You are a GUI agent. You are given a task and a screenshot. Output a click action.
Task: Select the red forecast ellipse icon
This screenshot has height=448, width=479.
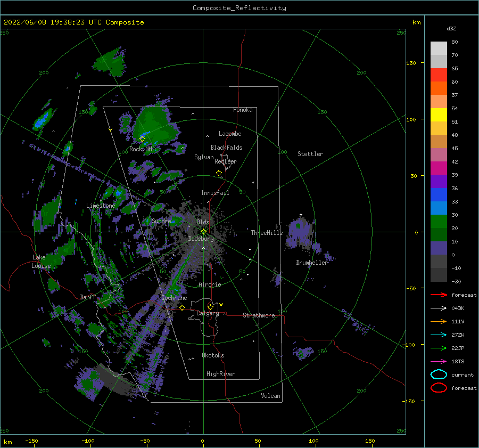[x=439, y=388]
